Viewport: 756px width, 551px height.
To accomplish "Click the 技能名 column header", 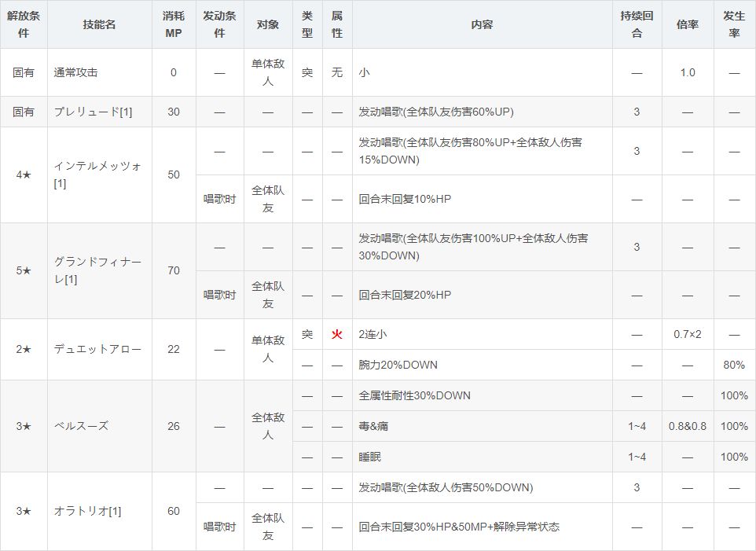I will [x=99, y=24].
